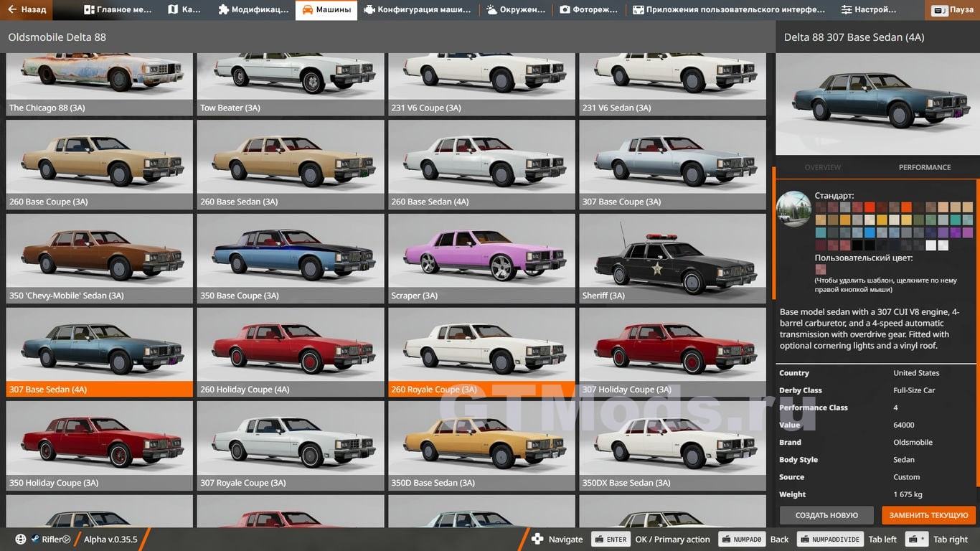Image resolution: width=980 pixels, height=551 pixels.
Task: Click the Navigate d-pad icon
Action: (537, 540)
